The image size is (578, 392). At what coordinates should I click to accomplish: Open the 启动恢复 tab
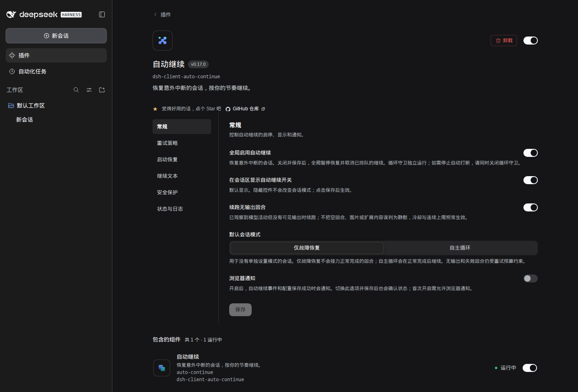(182, 159)
